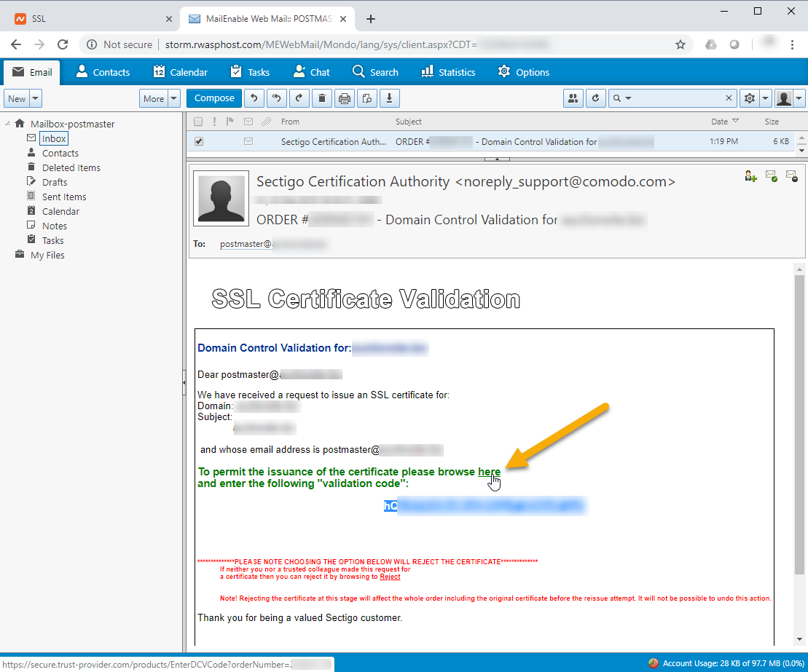Screen dimensions: 808x672
Task: Click the block sender envelope icon
Action: click(792, 177)
